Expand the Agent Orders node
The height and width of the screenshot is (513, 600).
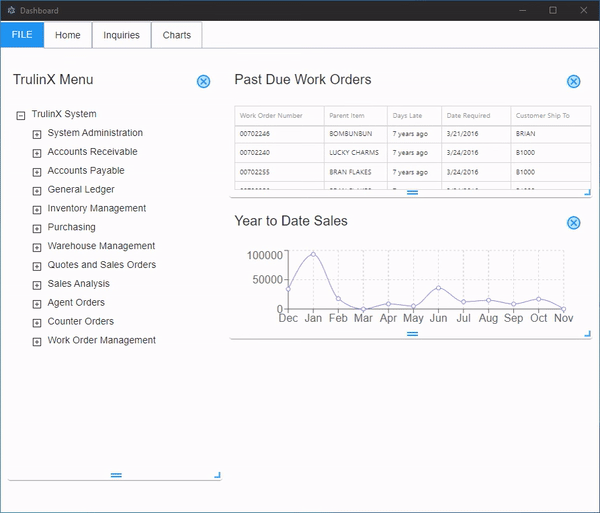click(x=37, y=304)
